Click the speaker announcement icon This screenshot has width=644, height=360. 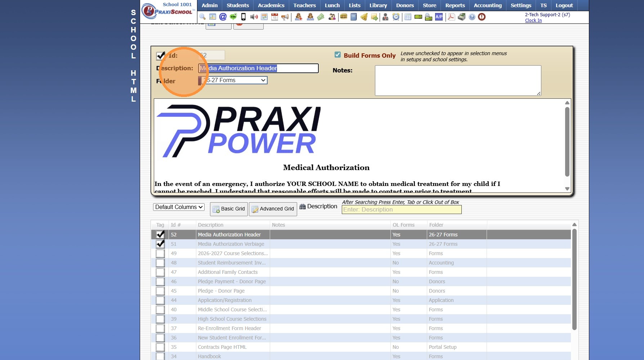tap(254, 17)
